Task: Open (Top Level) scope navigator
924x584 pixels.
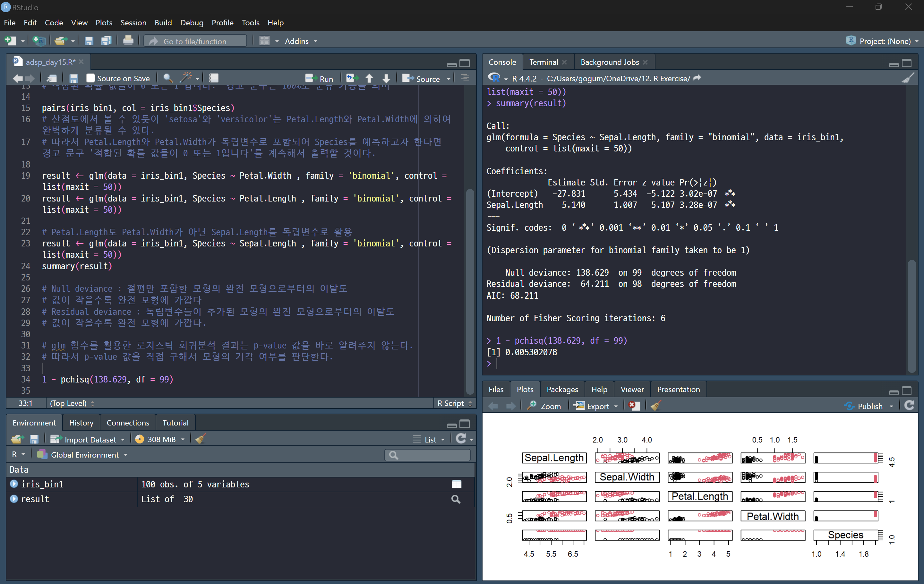Action: [72, 403]
